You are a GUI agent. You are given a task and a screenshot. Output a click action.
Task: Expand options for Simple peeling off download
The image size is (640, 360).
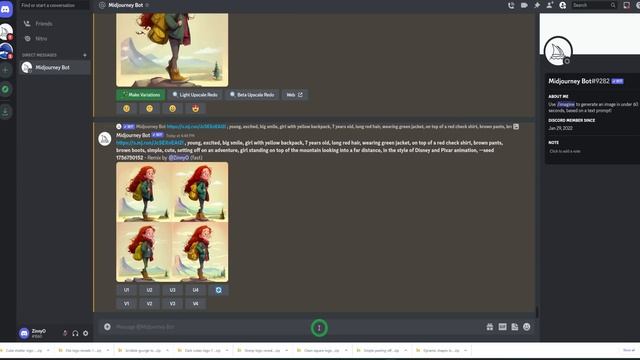(406, 350)
